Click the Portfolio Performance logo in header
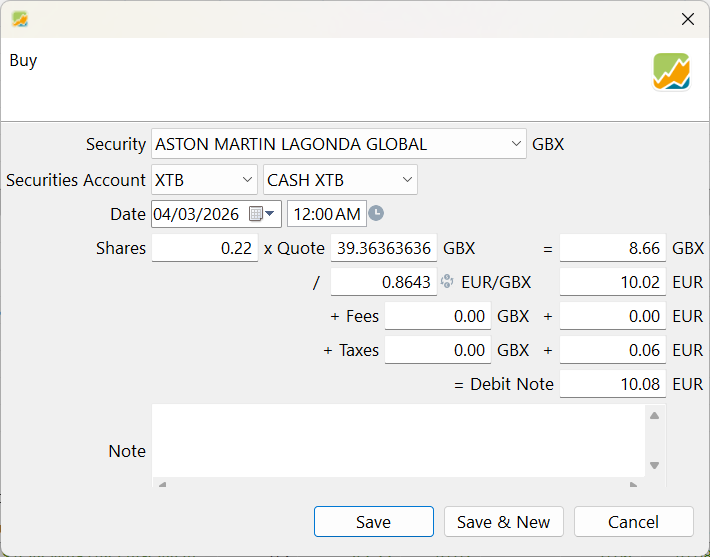 tap(671, 72)
